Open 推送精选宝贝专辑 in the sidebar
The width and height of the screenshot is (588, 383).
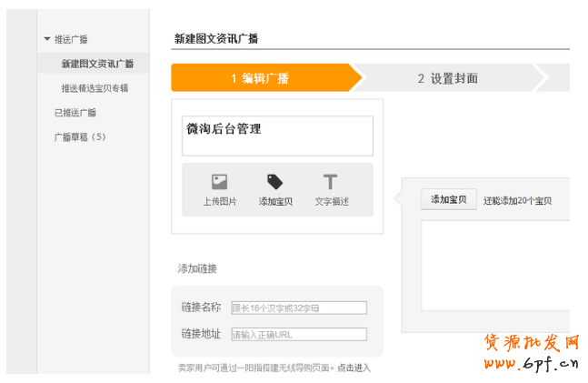point(95,88)
